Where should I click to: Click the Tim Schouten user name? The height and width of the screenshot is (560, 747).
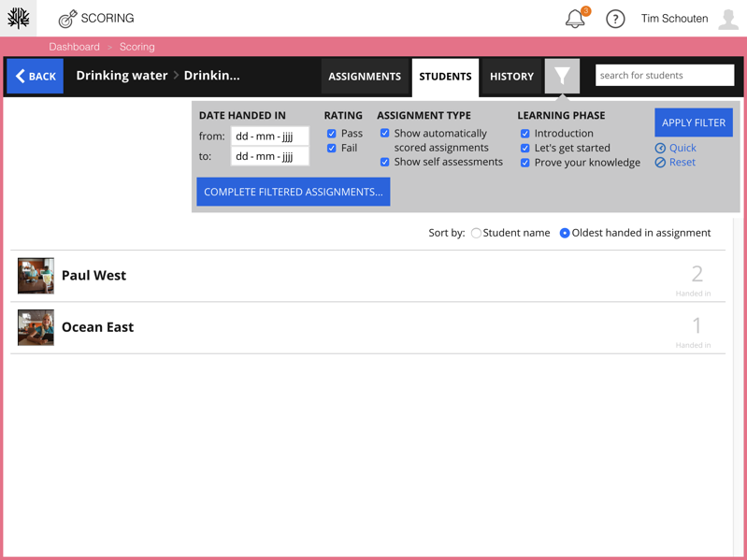pos(674,19)
